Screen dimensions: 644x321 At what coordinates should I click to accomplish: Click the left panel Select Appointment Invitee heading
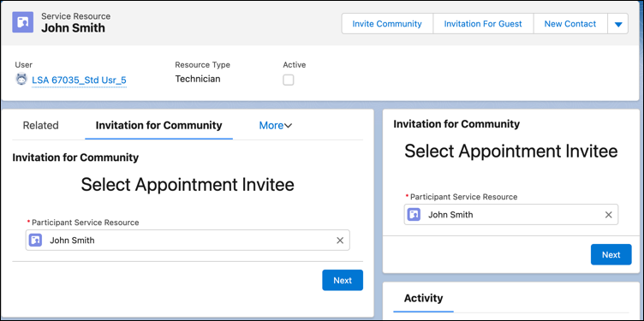188,185
